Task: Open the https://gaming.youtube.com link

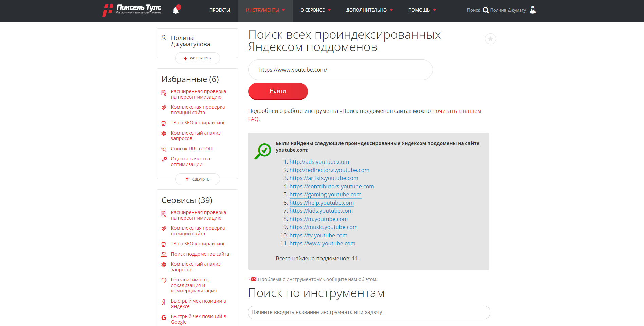Action: pos(325,194)
